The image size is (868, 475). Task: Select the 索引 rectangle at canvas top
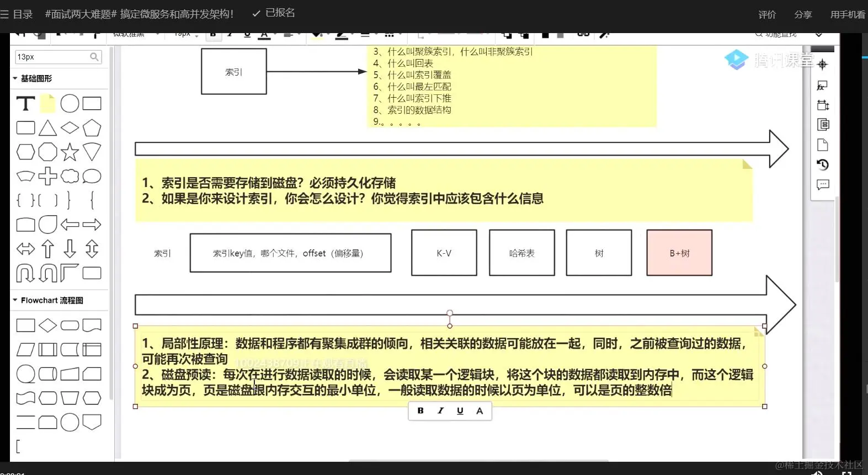click(234, 71)
